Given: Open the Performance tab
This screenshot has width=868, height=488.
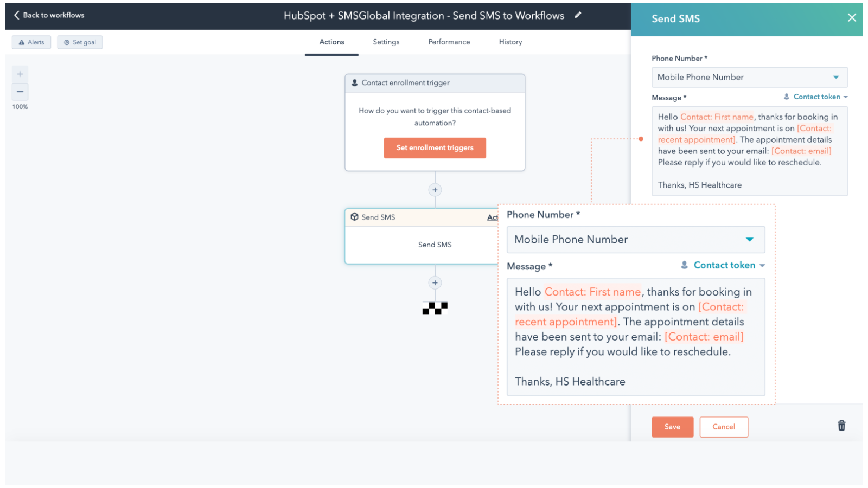Looking at the screenshot, I should tap(449, 42).
